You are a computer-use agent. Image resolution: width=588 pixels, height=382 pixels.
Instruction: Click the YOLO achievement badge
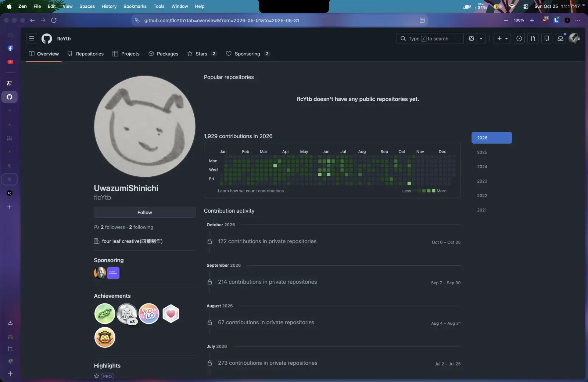tap(149, 314)
